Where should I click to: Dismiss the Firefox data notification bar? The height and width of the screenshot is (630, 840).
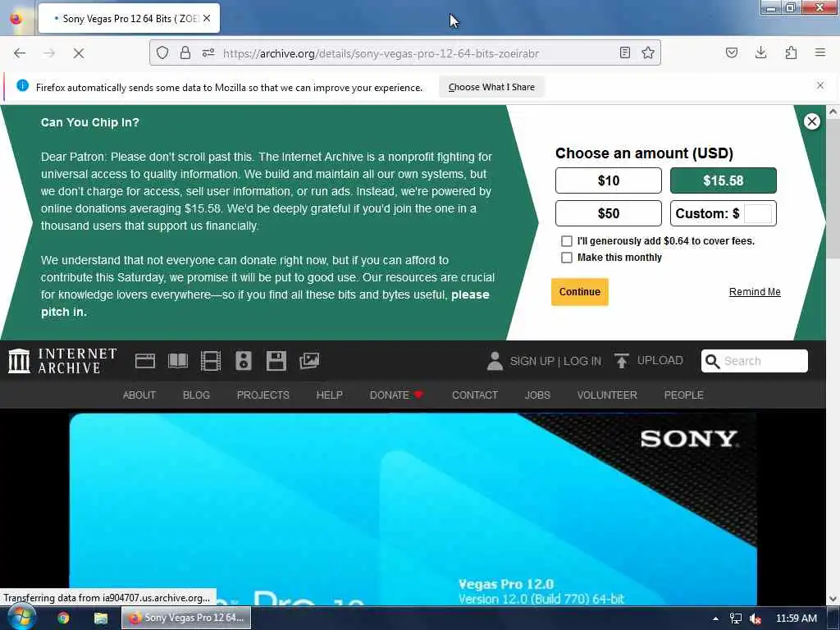(820, 85)
